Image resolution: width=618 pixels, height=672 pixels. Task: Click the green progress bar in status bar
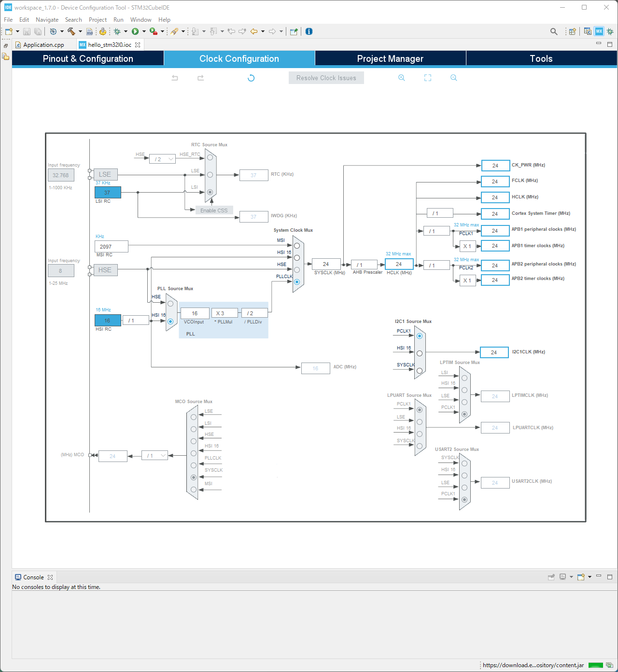[x=596, y=665]
